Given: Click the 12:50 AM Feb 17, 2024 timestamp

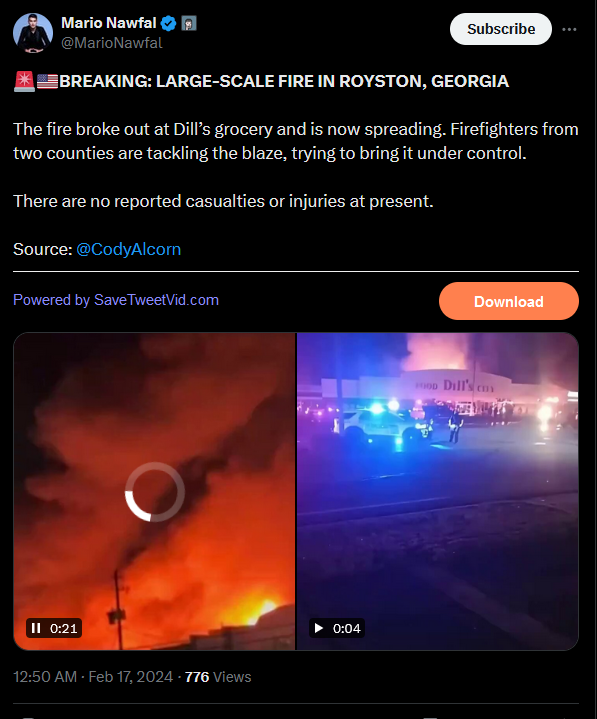Looking at the screenshot, I should (x=93, y=677).
